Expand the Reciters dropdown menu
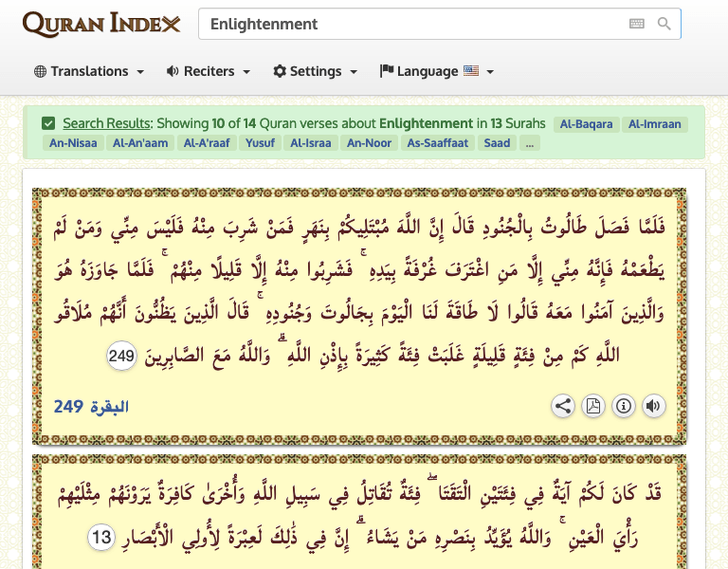 (x=209, y=71)
